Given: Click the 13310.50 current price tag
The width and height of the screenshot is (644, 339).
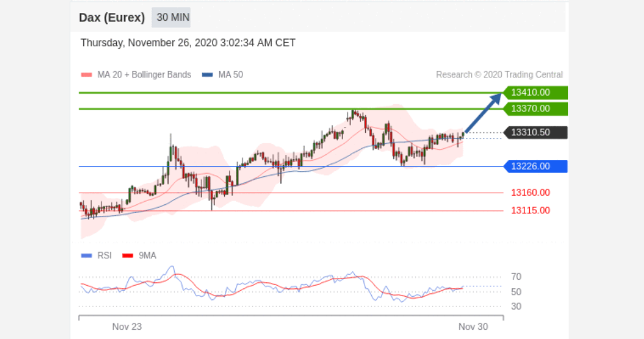Looking at the screenshot, I should tap(535, 133).
